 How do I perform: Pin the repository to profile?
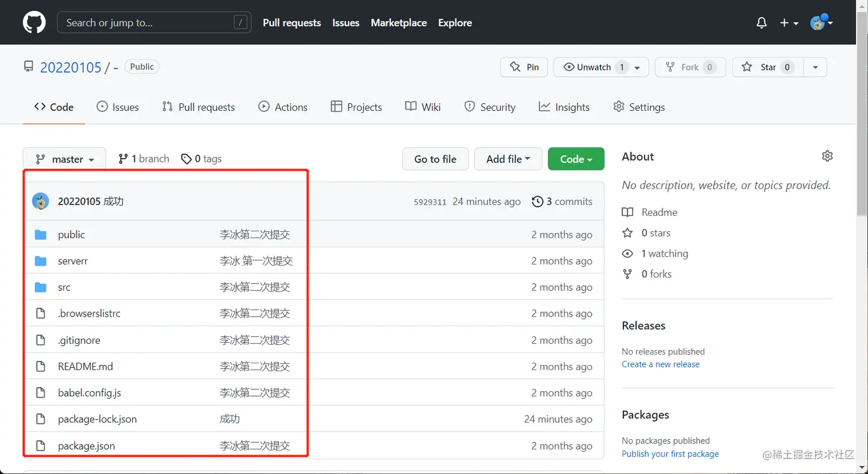(x=524, y=67)
